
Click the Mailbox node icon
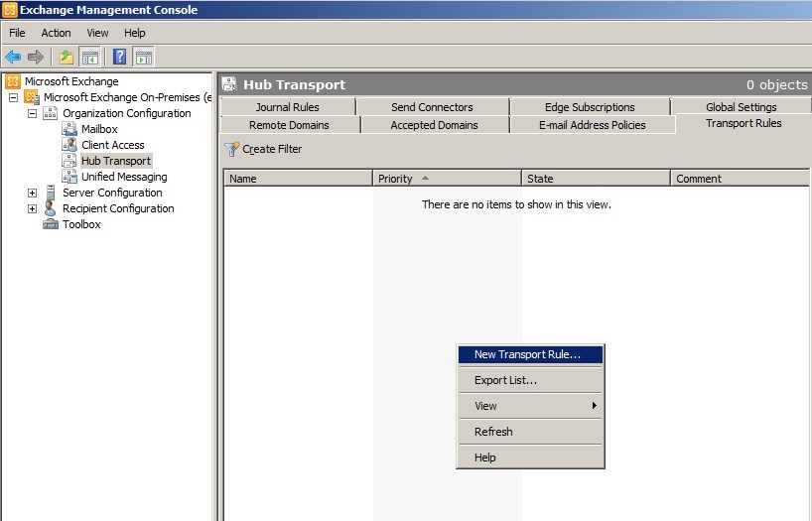(69, 129)
